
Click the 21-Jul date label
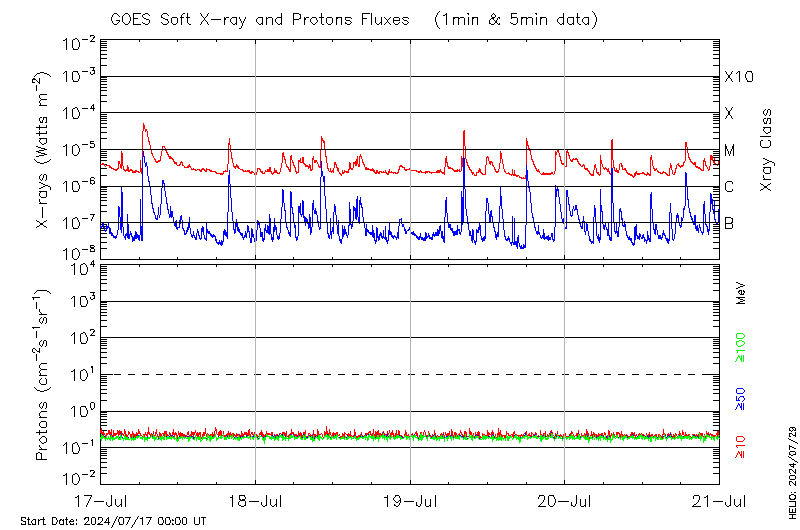click(719, 500)
